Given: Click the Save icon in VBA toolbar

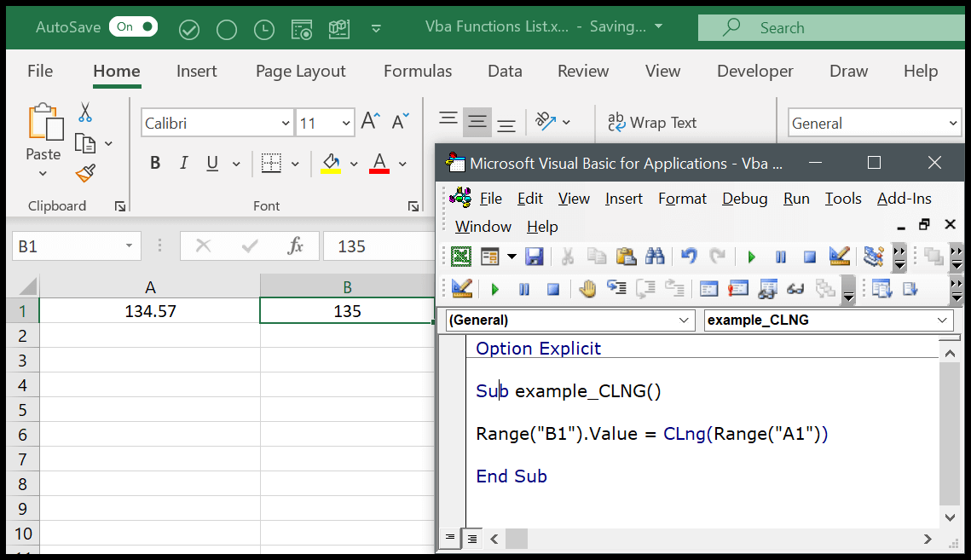Looking at the screenshot, I should 534,257.
